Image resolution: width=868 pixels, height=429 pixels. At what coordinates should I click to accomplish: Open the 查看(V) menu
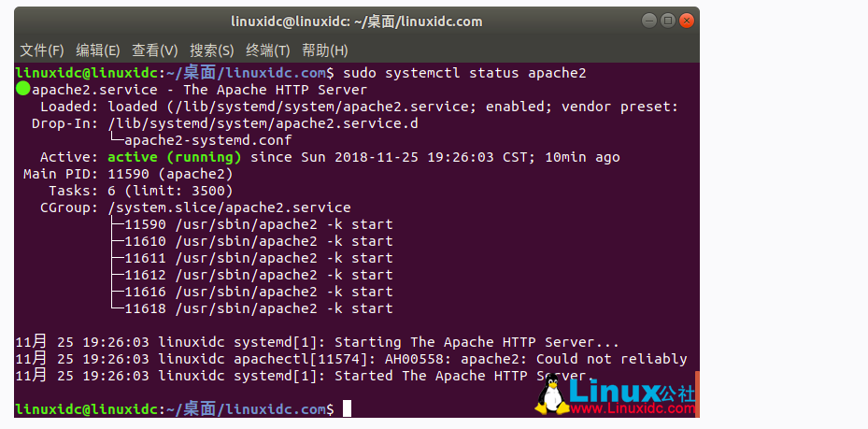point(154,50)
